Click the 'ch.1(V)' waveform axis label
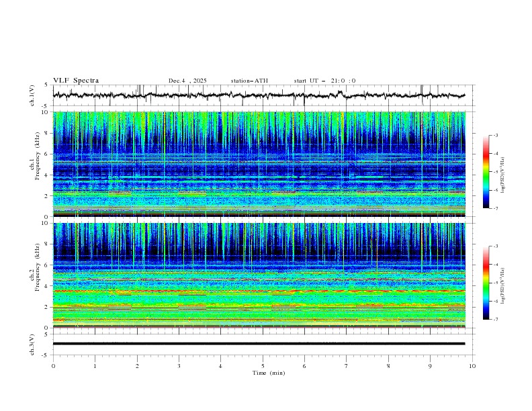The width and height of the screenshot is (532, 411). click(x=32, y=95)
